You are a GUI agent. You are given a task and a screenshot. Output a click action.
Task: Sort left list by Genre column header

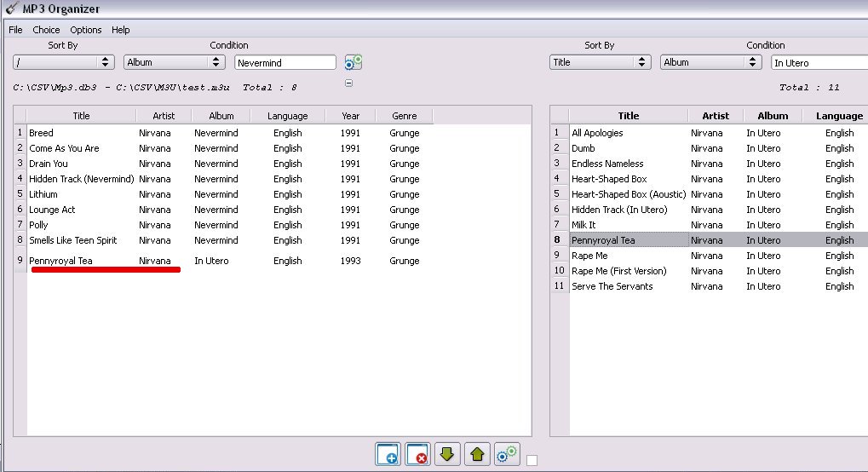coord(404,116)
